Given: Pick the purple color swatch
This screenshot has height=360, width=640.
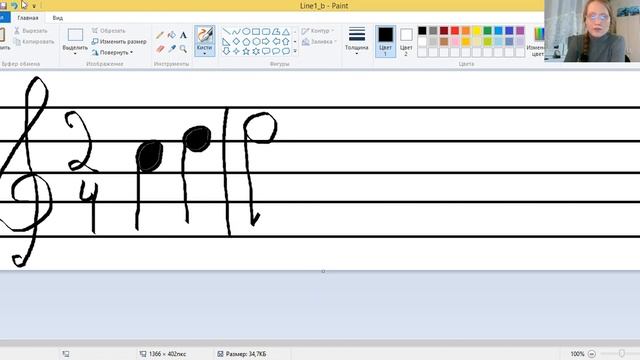Looking at the screenshot, I should pyautogui.click(x=520, y=31).
